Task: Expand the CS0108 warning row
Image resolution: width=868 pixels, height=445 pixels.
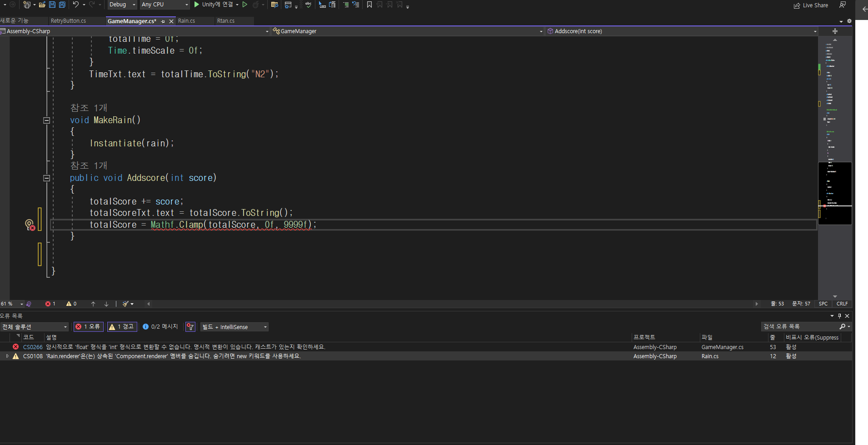Action: pyautogui.click(x=7, y=356)
